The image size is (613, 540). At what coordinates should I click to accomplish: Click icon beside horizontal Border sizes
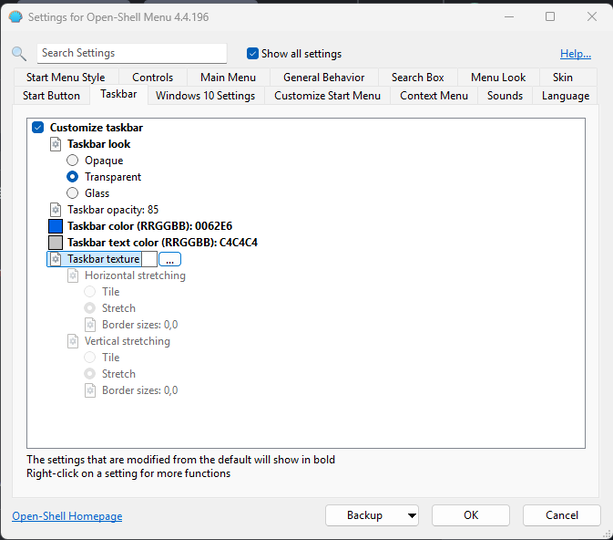pos(90,325)
